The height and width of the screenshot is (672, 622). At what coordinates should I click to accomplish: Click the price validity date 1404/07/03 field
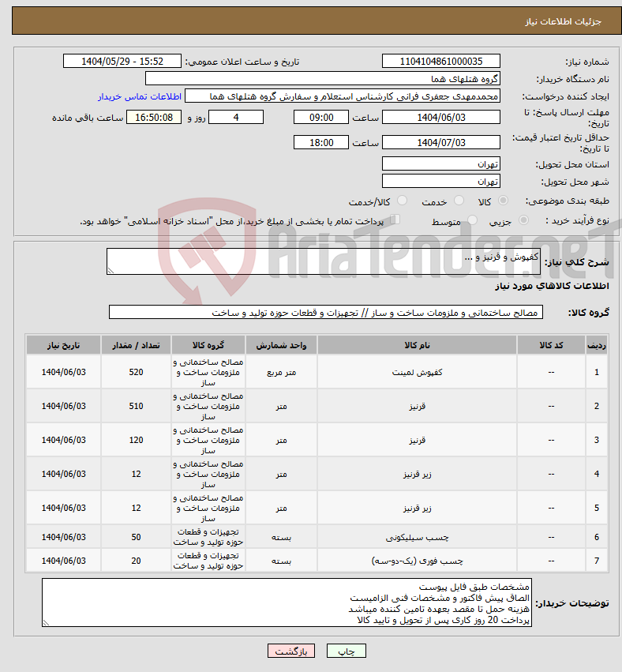[440, 142]
